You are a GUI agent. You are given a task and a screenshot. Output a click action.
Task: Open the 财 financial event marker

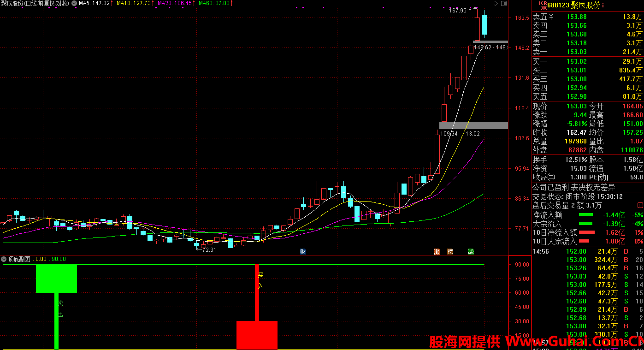pos(303,251)
